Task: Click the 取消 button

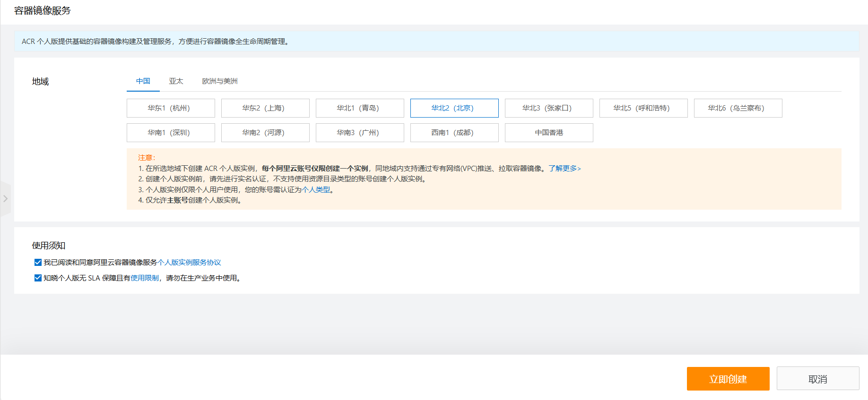Action: [x=818, y=379]
